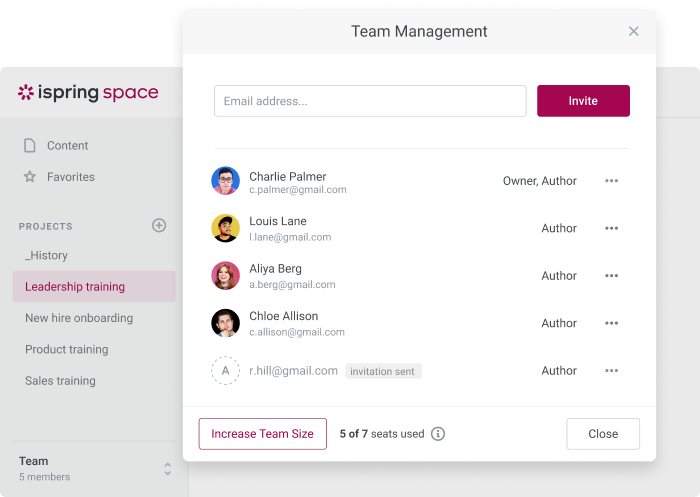Click the email l.lane@gmail.com
700x497 pixels.
(x=290, y=237)
